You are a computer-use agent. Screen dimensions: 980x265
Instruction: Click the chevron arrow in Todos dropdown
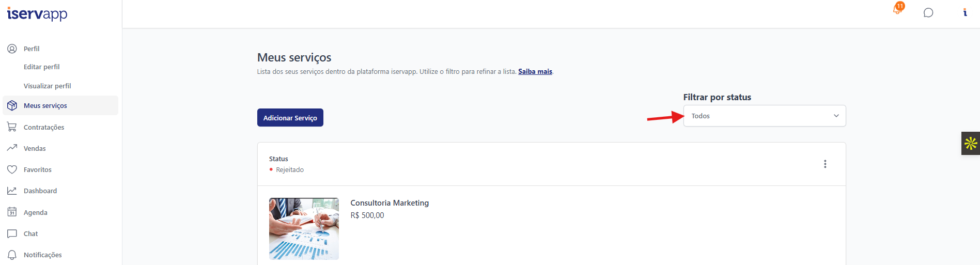point(836,116)
